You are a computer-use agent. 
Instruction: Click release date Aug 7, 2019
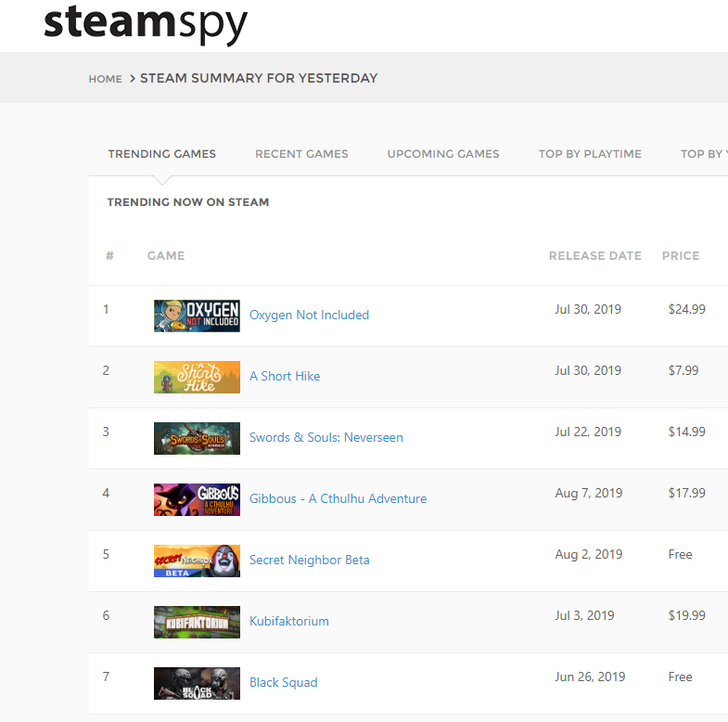(589, 494)
